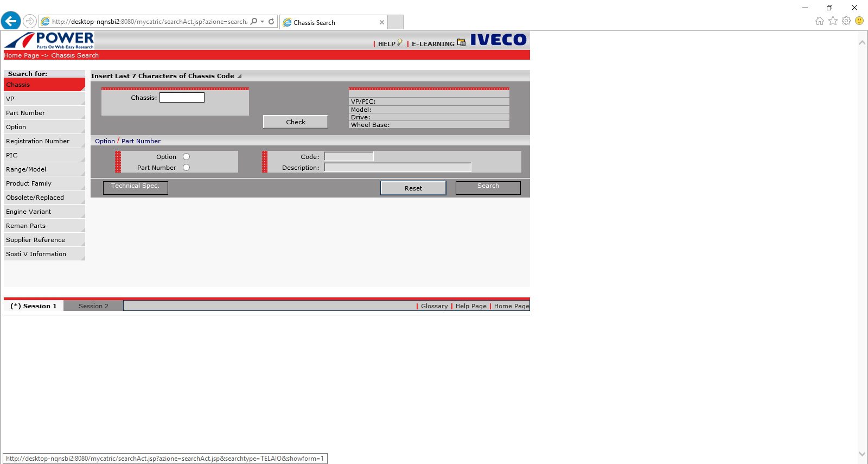The image size is (868, 464).
Task: Open Registration Number search
Action: click(44, 141)
